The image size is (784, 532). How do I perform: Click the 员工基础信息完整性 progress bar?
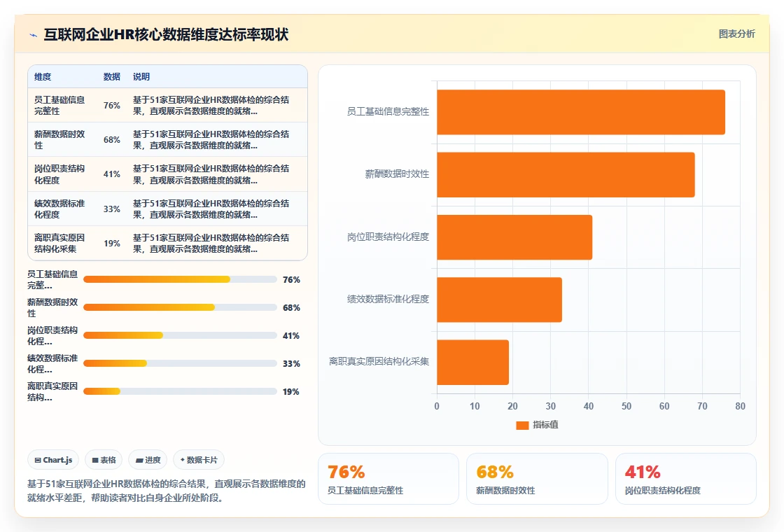pos(180,279)
